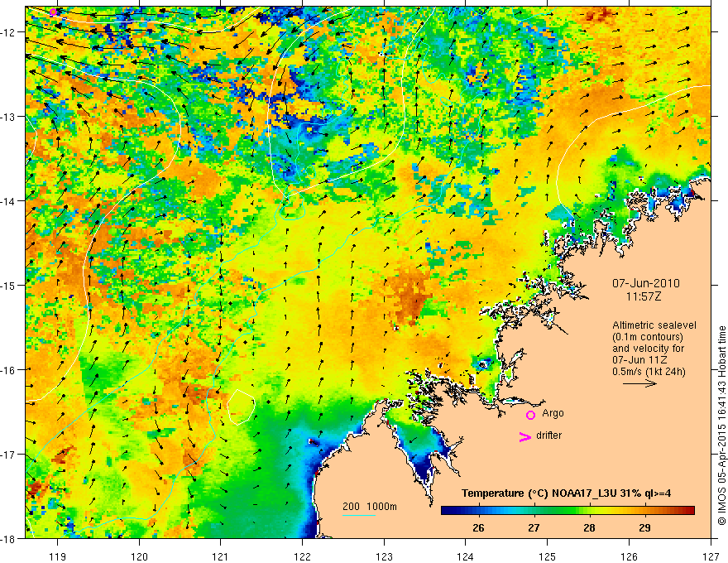Click the longitude axis label '124'

click(x=465, y=556)
